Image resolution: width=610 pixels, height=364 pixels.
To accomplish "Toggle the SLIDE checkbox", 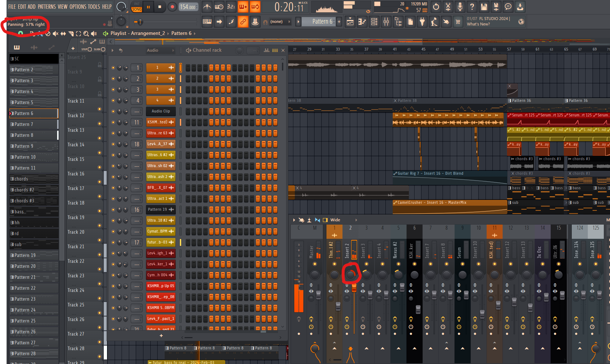I will [x=103, y=49].
